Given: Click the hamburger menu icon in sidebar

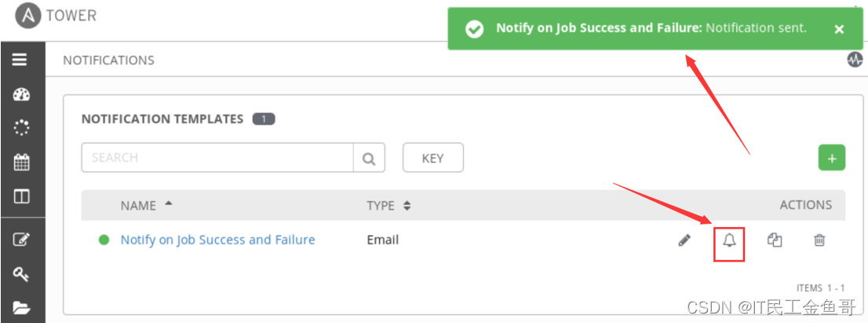Looking at the screenshot, I should tap(21, 61).
